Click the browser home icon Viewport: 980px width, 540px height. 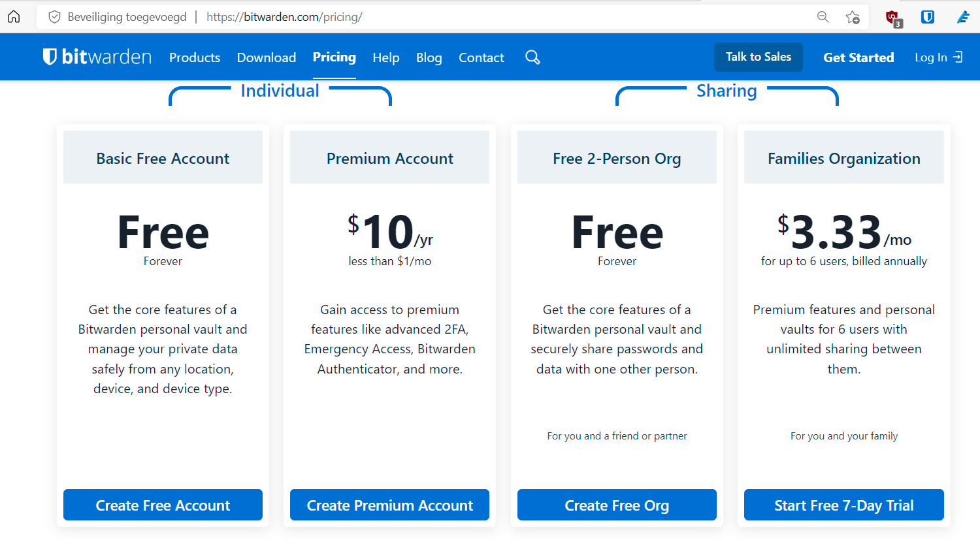(14, 17)
